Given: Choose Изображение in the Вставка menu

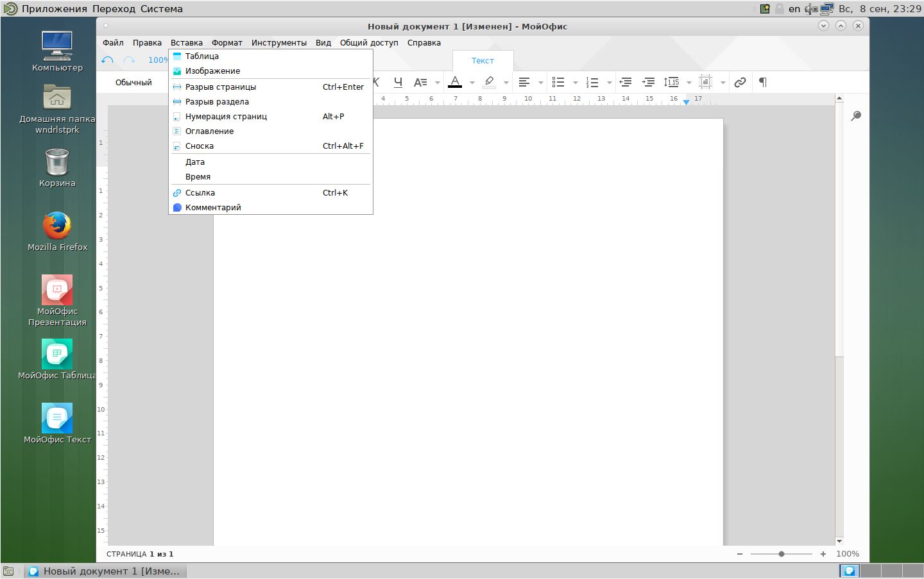Looking at the screenshot, I should pos(270,71).
